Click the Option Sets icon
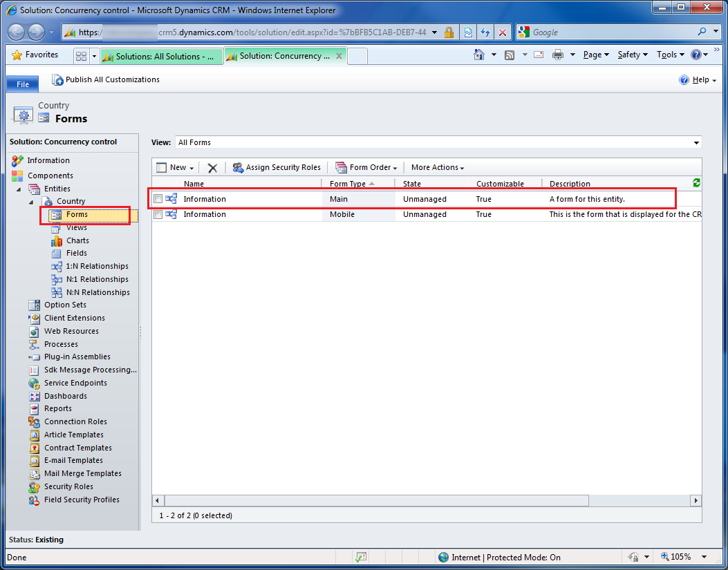Screen dimensions: 728x570 tap(35, 305)
